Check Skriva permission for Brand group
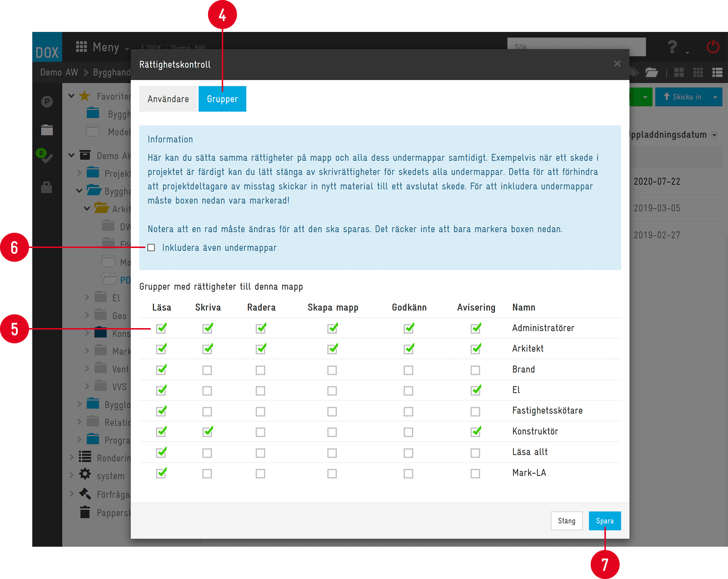The width and height of the screenshot is (728, 579). [207, 370]
